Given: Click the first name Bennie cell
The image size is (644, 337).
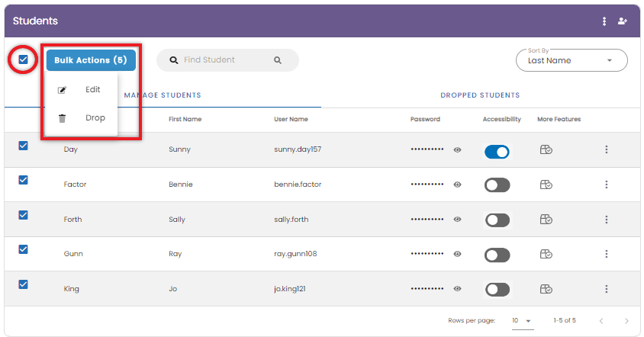Looking at the screenshot, I should (180, 185).
